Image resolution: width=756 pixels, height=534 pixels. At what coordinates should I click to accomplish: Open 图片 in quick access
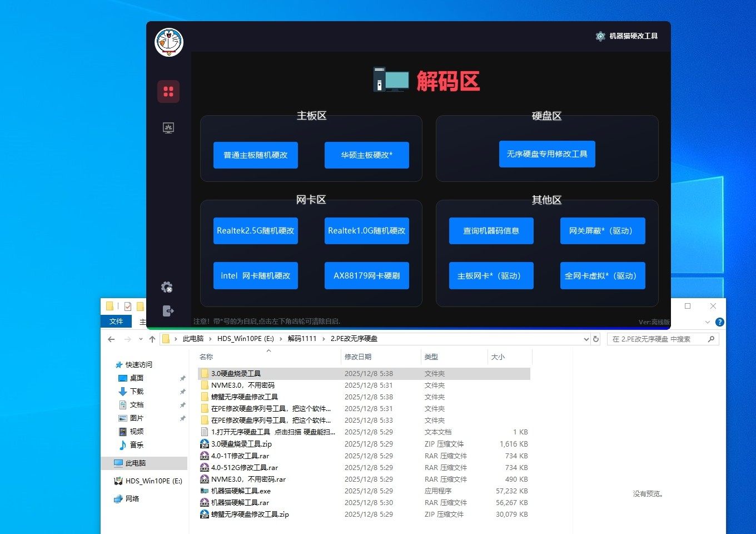(x=137, y=418)
